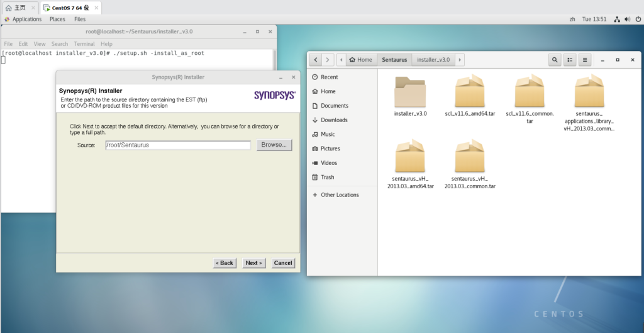Click the Synopsys logo in installer
This screenshot has height=333, width=644.
pyautogui.click(x=275, y=96)
